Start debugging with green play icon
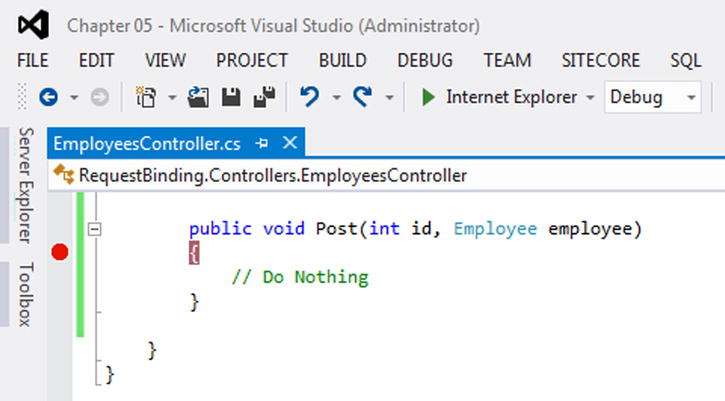Viewport: 725px width, 401px height. point(428,97)
